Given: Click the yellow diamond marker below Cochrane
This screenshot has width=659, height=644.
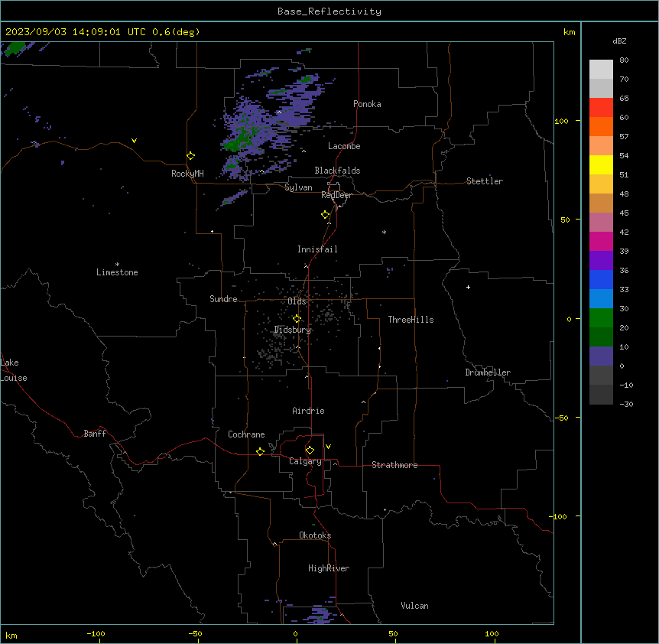Looking at the screenshot, I should [260, 451].
